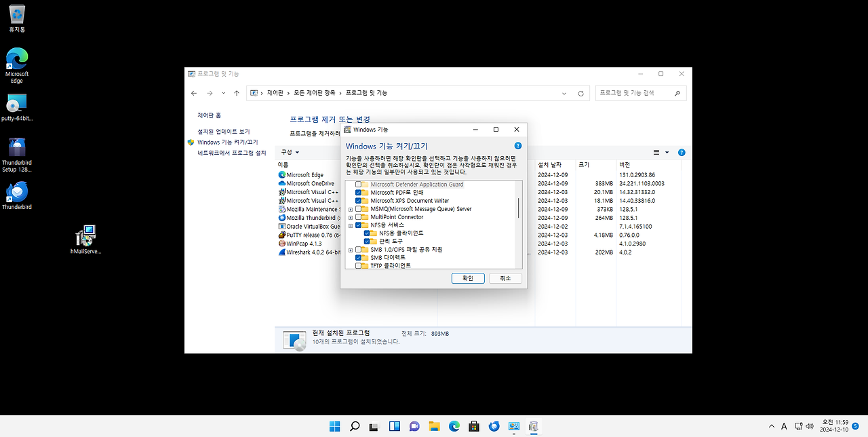Image resolution: width=868 pixels, height=437 pixels.
Task: Open taskbar Search magnifier
Action: pyautogui.click(x=354, y=426)
